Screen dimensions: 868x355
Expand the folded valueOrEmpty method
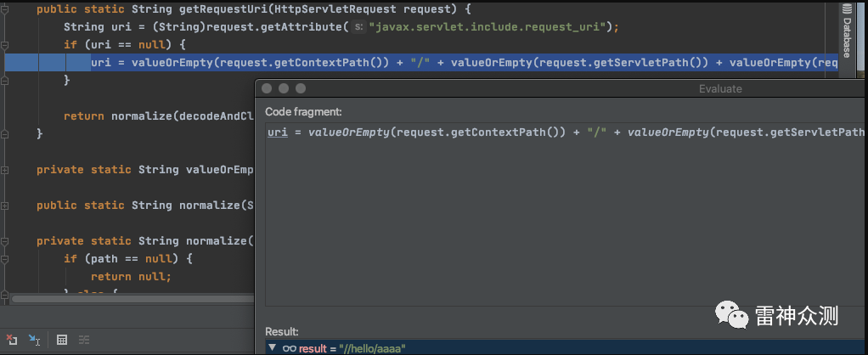4,170
